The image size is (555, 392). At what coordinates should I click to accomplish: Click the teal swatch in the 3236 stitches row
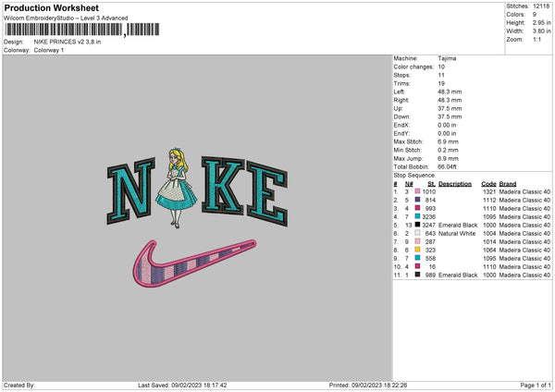[417, 216]
